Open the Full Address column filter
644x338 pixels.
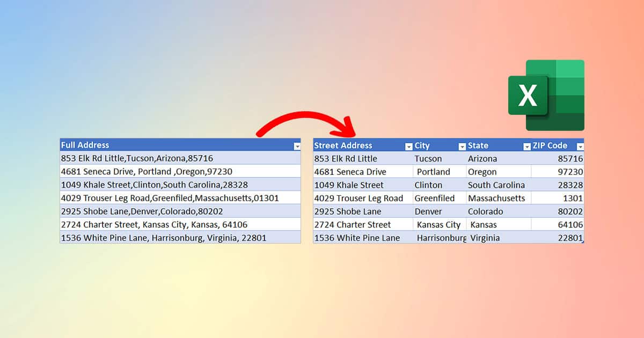click(x=298, y=145)
